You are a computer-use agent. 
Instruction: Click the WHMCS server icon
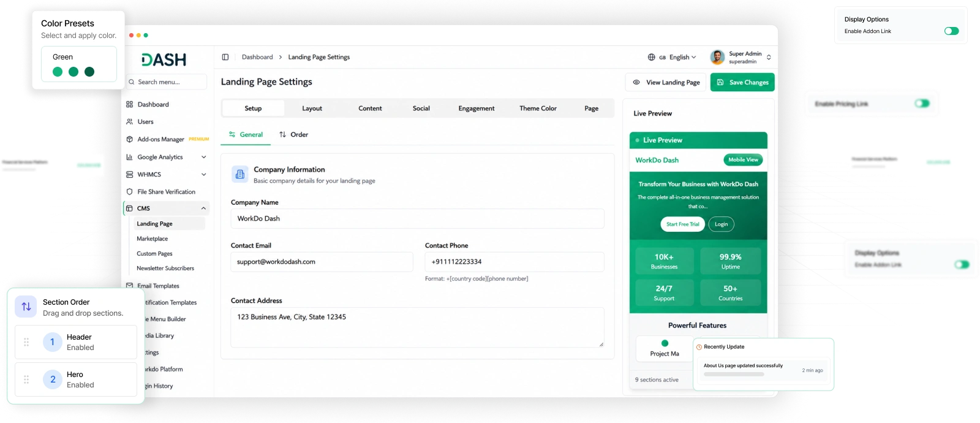(x=129, y=174)
